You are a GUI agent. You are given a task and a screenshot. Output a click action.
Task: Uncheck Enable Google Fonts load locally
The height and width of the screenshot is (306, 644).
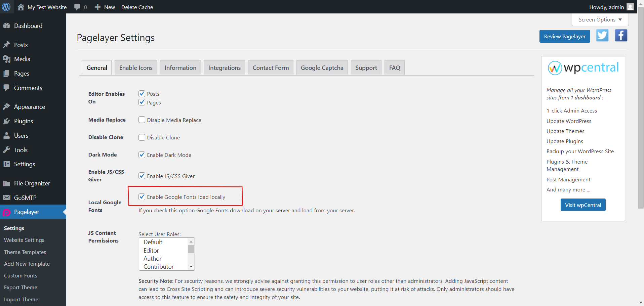click(x=142, y=196)
